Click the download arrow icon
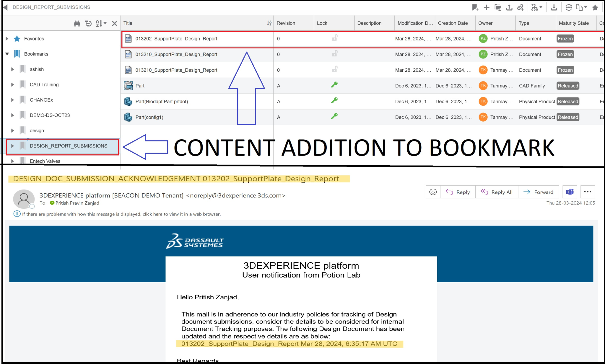This screenshot has height=364, width=605. [x=554, y=7]
